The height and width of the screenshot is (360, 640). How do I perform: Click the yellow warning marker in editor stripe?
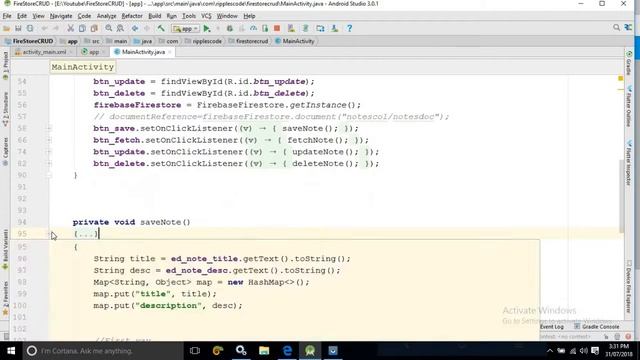[620, 78]
